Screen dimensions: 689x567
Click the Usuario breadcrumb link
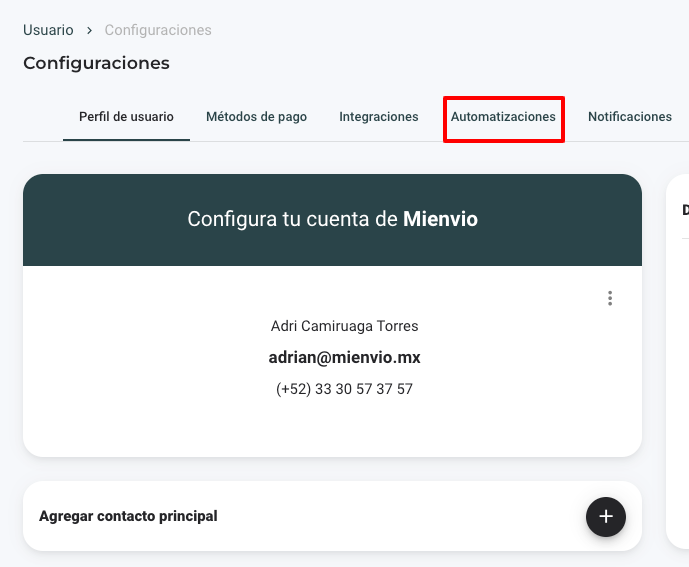point(48,30)
